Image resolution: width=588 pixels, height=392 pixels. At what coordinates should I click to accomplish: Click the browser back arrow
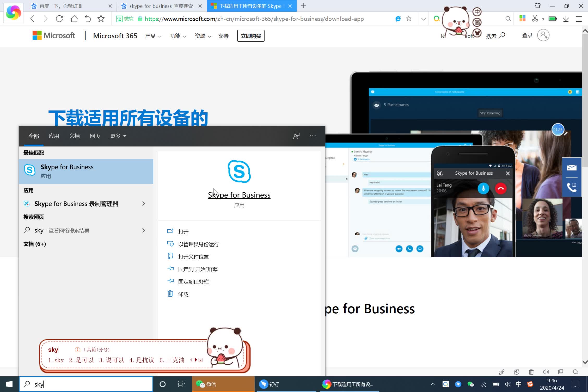pyautogui.click(x=33, y=19)
